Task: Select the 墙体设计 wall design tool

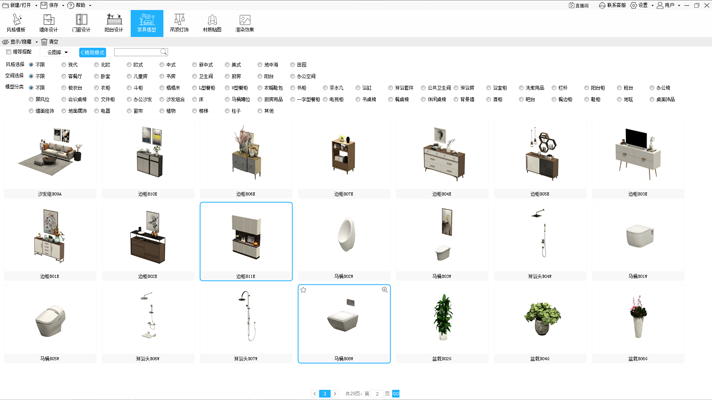Action: click(x=48, y=23)
